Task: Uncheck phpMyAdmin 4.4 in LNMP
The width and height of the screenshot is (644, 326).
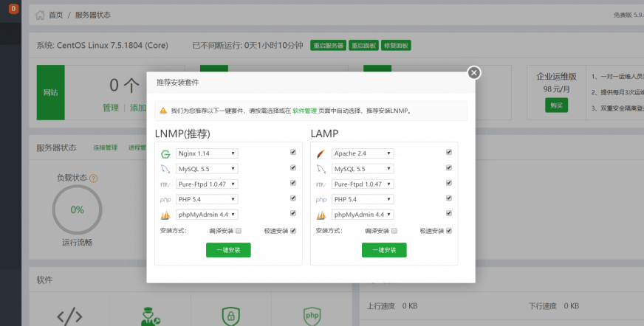Action: tap(293, 213)
